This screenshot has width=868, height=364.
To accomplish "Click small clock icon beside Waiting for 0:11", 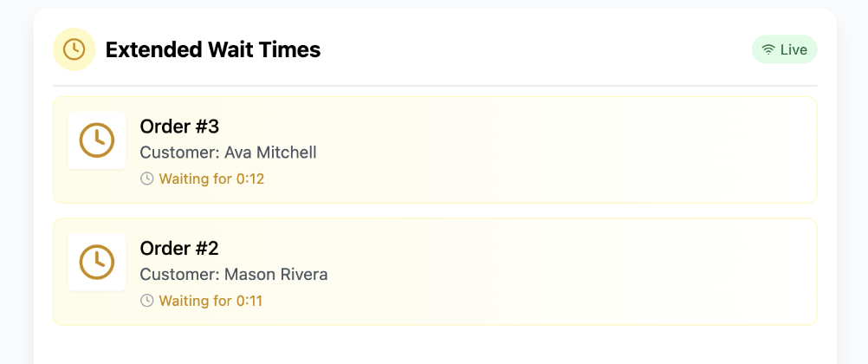I will coord(147,301).
